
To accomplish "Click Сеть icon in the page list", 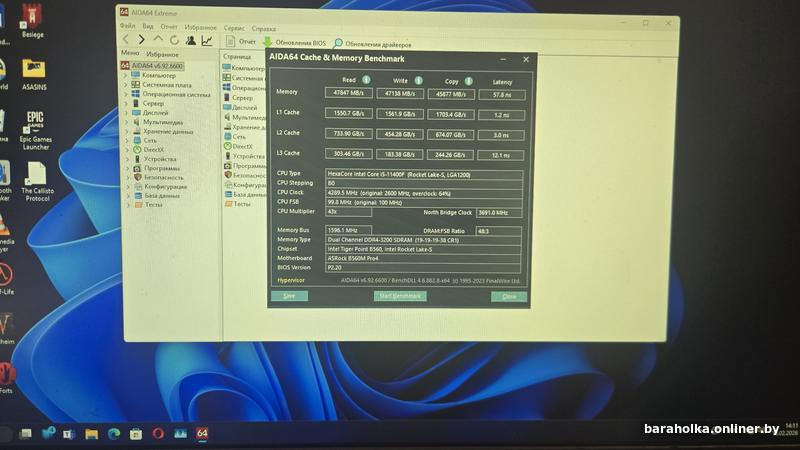I will tap(228, 136).
